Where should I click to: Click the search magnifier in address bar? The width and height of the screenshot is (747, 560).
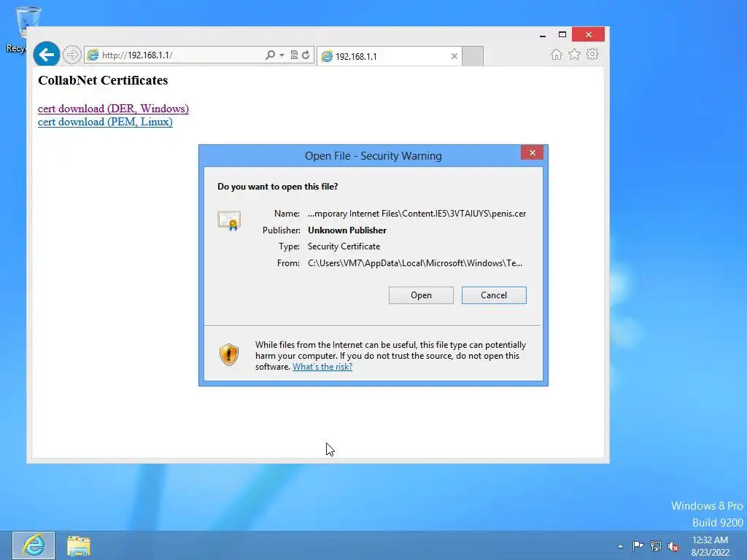click(x=270, y=55)
